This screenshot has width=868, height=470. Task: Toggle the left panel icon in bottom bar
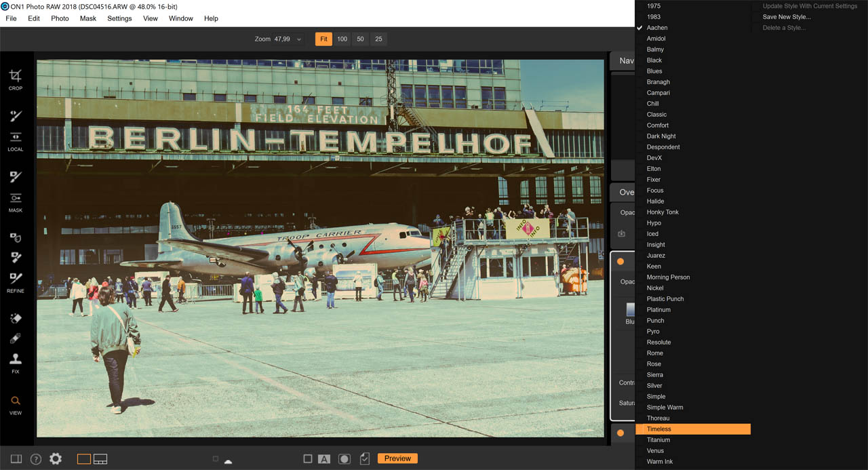point(16,458)
